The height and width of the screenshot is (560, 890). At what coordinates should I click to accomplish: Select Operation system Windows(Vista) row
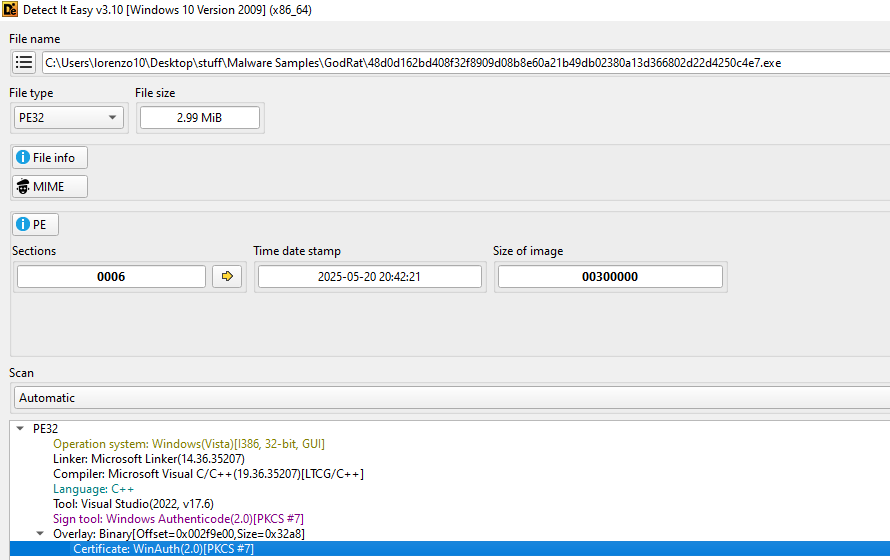coord(189,444)
